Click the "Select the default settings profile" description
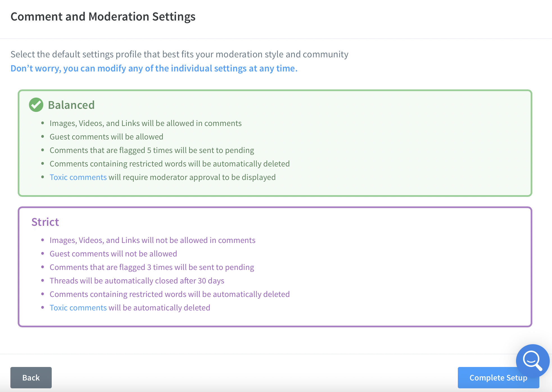Image resolution: width=552 pixels, height=392 pixels. point(179,54)
